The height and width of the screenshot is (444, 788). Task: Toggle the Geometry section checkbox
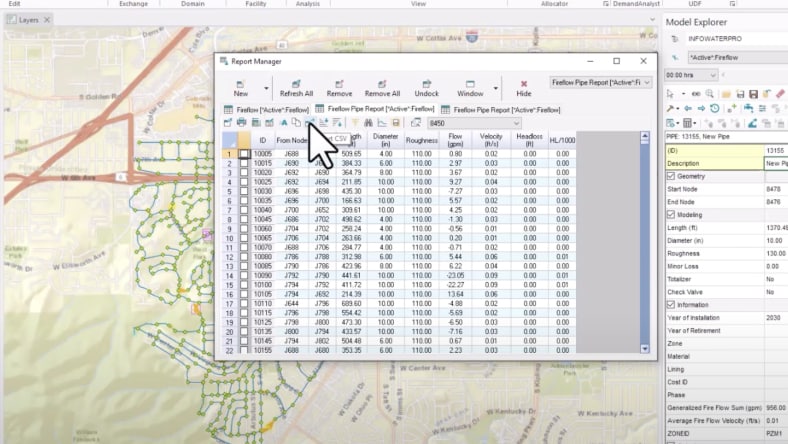(671, 176)
